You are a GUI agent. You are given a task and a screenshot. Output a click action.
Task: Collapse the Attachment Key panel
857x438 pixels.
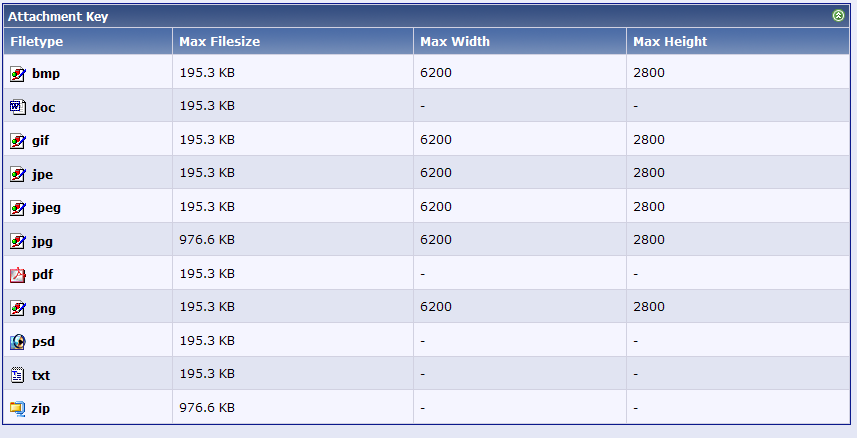(838, 16)
